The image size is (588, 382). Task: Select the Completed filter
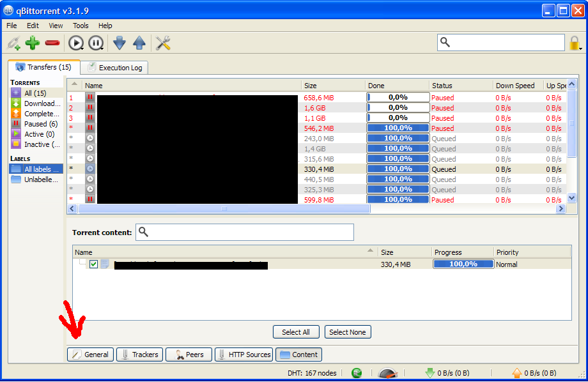click(36, 114)
